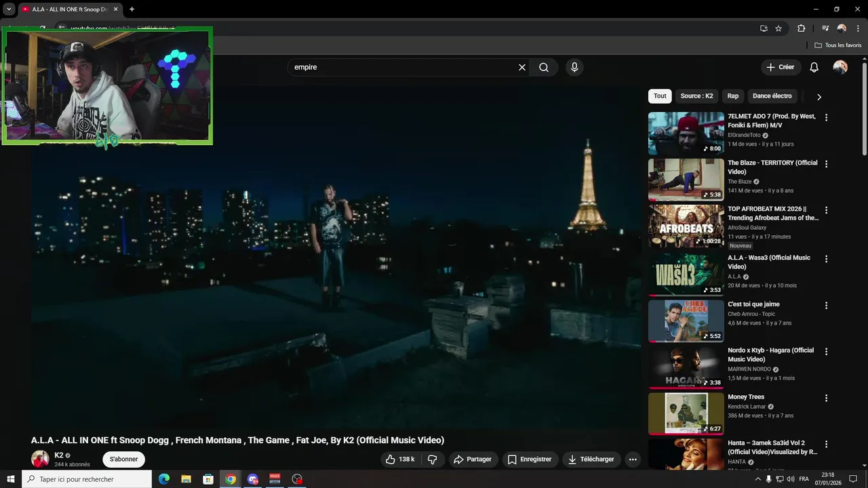868x488 pixels.
Task: Open Microsoft Edge from the taskbar
Action: pos(164,479)
